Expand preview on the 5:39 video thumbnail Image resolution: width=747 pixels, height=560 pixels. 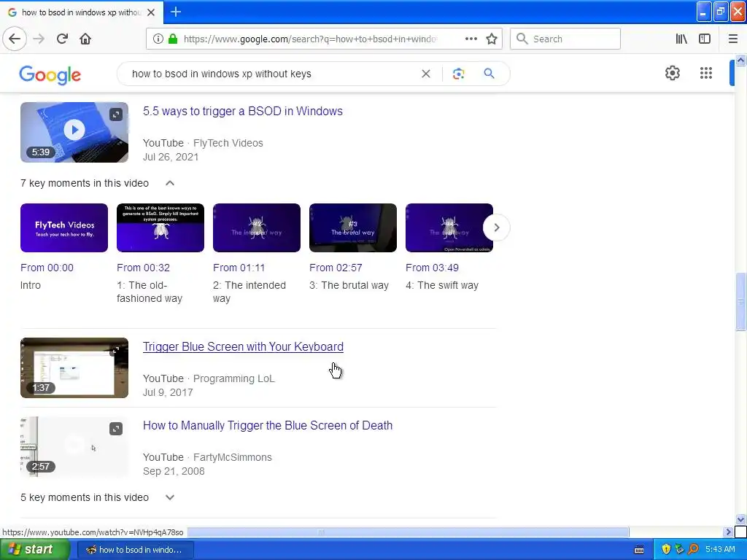tap(116, 114)
